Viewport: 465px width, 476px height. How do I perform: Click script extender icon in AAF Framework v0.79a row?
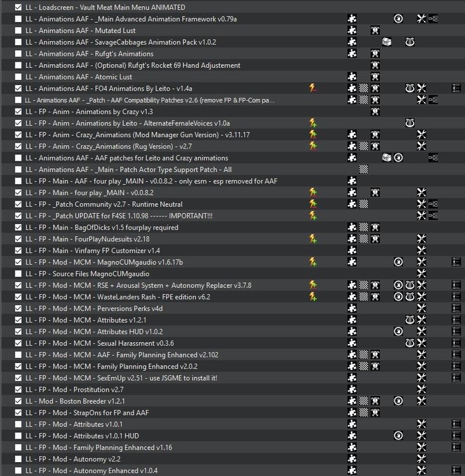click(x=433, y=19)
